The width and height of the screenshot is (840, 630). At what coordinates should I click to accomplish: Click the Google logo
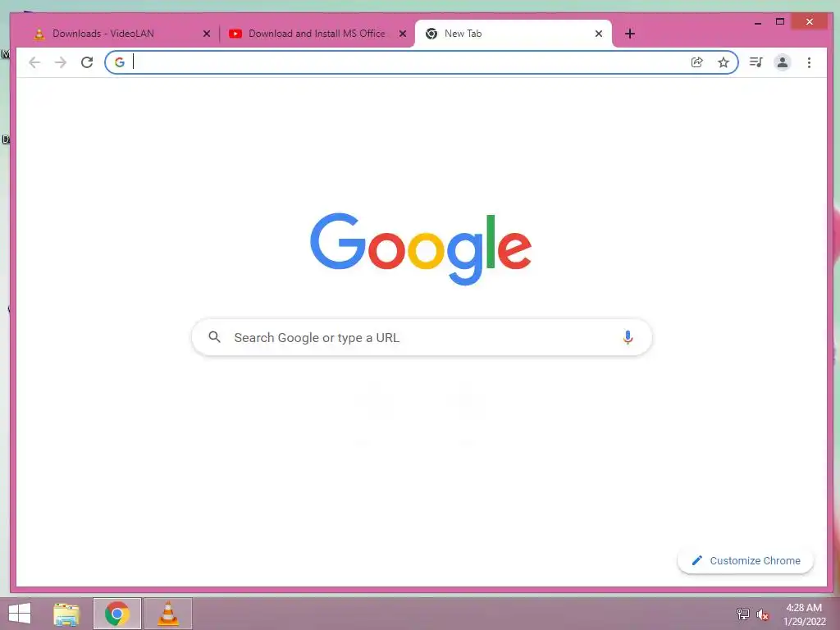click(421, 249)
